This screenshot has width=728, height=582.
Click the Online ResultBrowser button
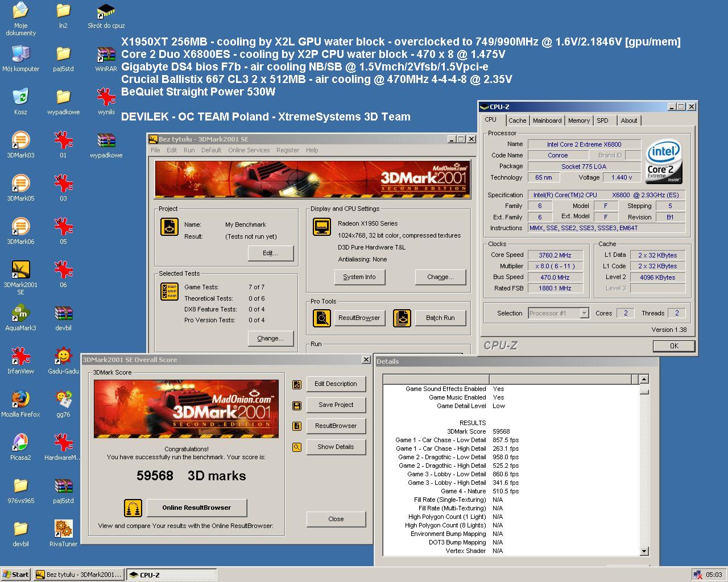[x=197, y=508]
